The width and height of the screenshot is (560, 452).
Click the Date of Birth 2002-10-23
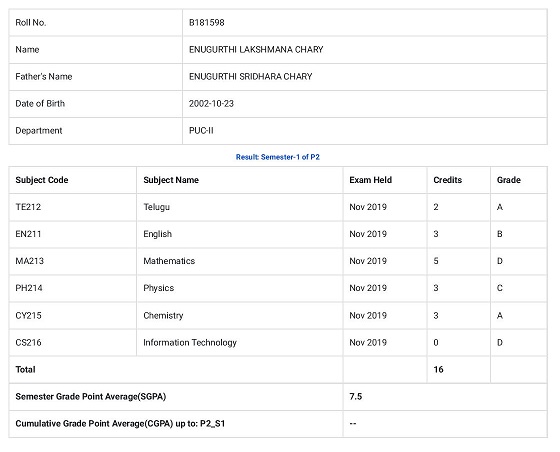tap(211, 104)
